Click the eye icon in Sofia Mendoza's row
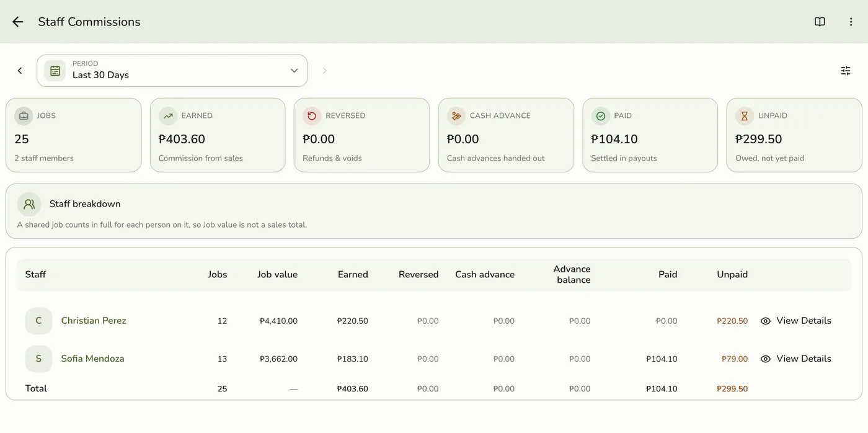Image resolution: width=868 pixels, height=433 pixels. pos(766,359)
